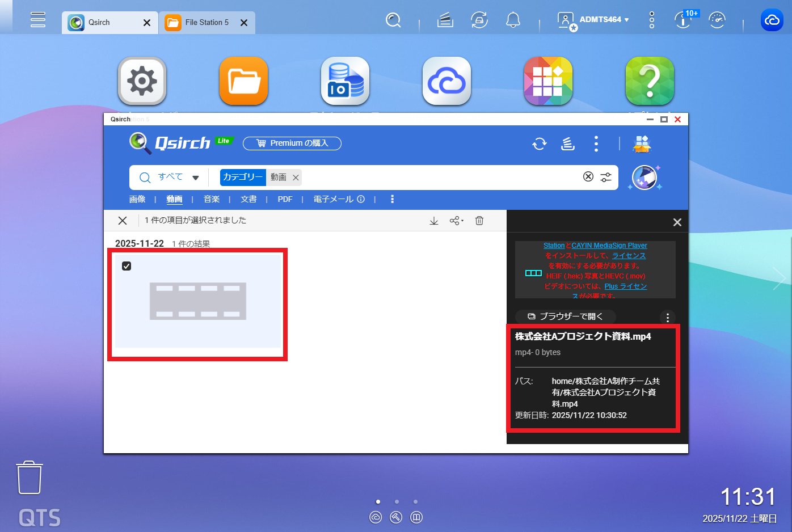Open advanced search filter sliders icon
This screenshot has height=532, width=792.
[606, 177]
